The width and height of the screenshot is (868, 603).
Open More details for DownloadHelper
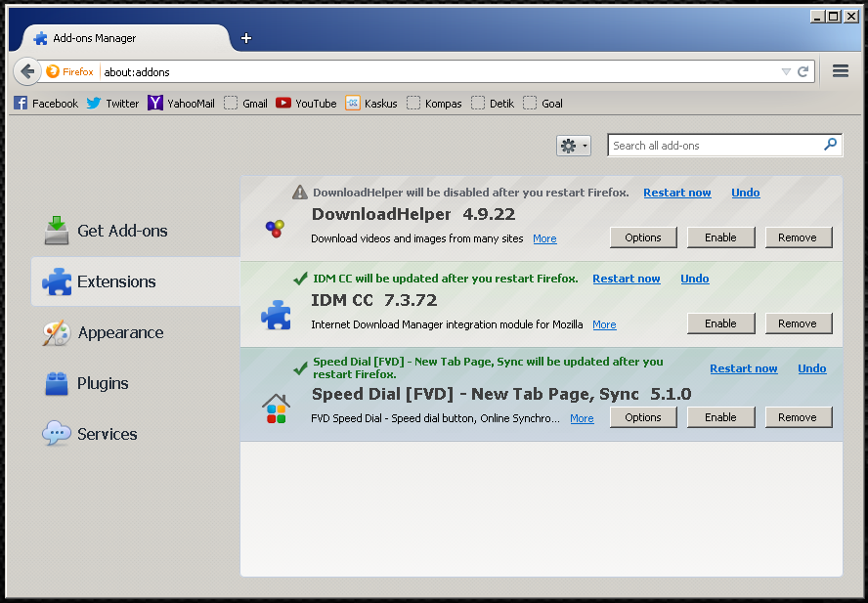click(544, 238)
